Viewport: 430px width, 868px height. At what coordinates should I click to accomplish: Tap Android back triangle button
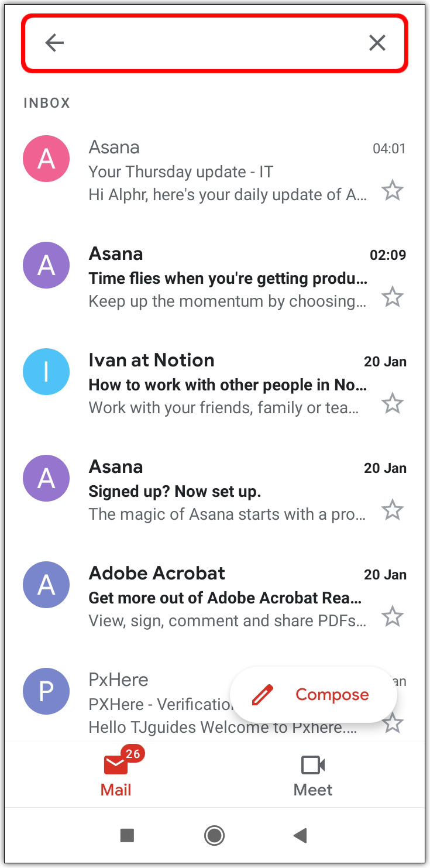[300, 835]
